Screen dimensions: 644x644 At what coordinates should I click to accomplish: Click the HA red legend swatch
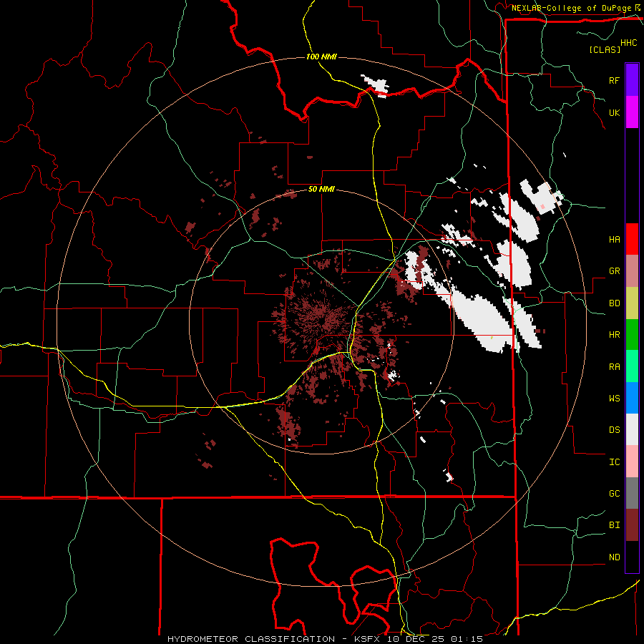pos(632,239)
